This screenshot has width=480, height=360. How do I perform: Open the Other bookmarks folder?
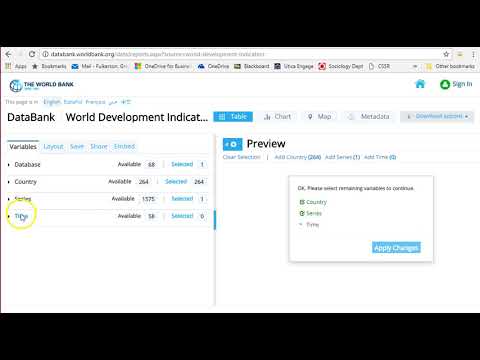click(x=451, y=66)
